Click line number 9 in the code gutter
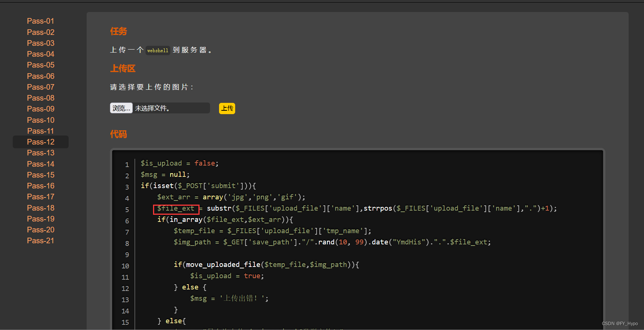 click(x=127, y=255)
